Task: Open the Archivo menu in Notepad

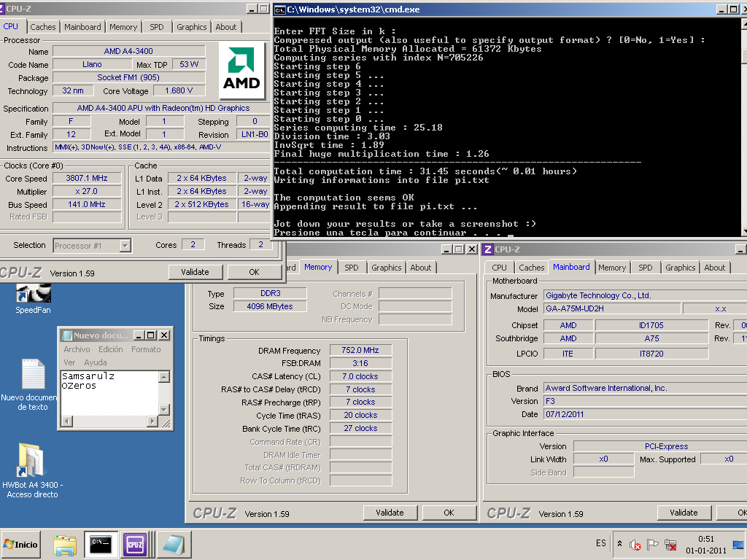Action: pos(77,349)
